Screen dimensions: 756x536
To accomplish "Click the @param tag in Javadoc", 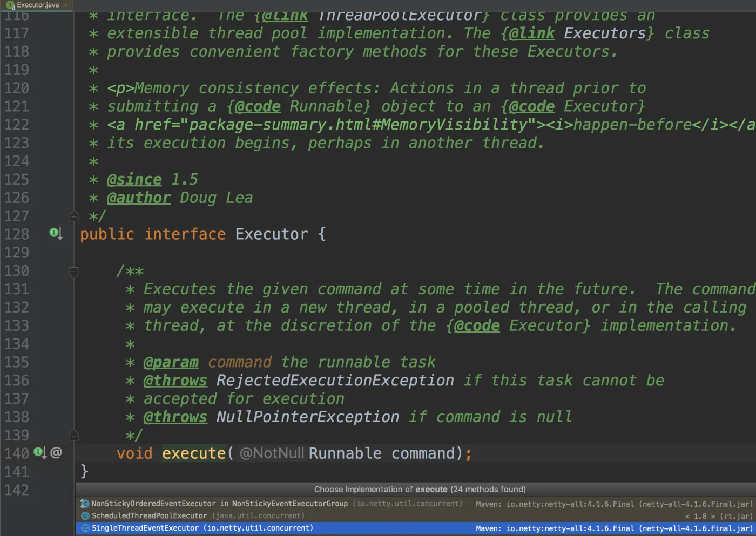I will [x=171, y=362].
